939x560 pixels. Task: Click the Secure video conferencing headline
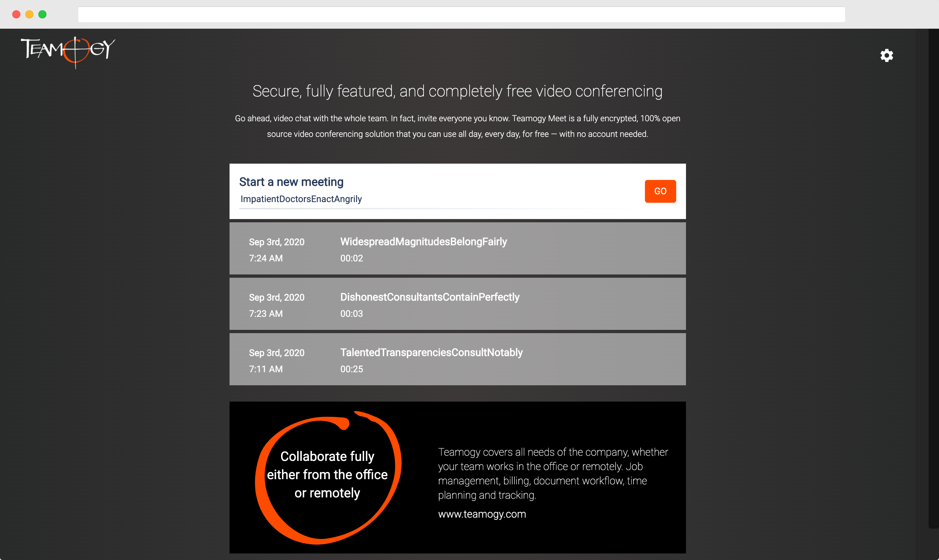[457, 91]
